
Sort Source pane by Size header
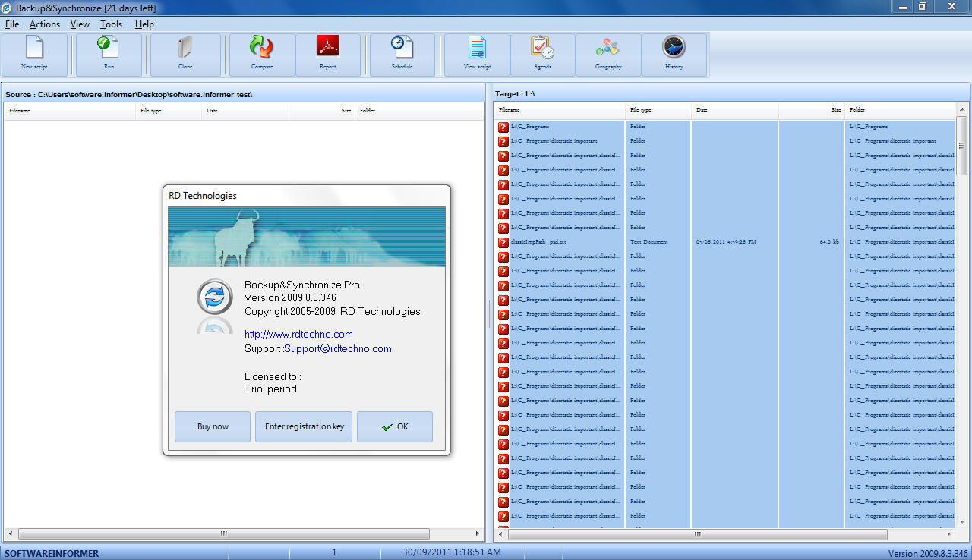322,111
